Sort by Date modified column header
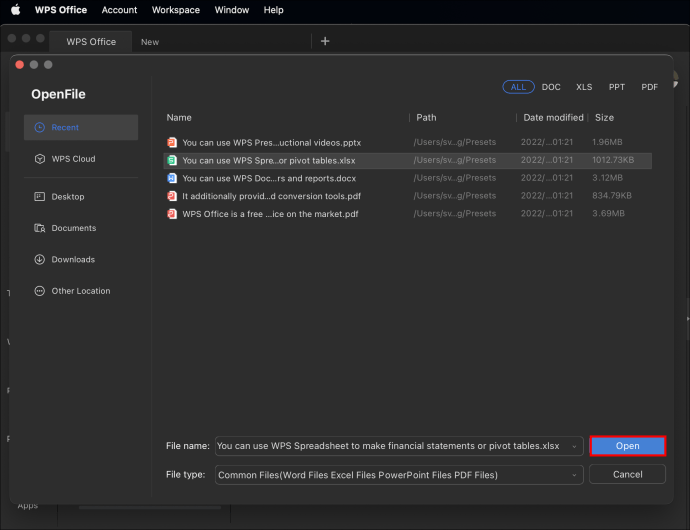 point(553,118)
